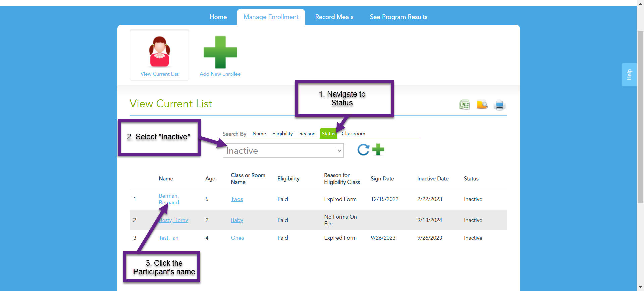Open the Twos classroom link
This screenshot has height=291, width=644.
click(237, 199)
